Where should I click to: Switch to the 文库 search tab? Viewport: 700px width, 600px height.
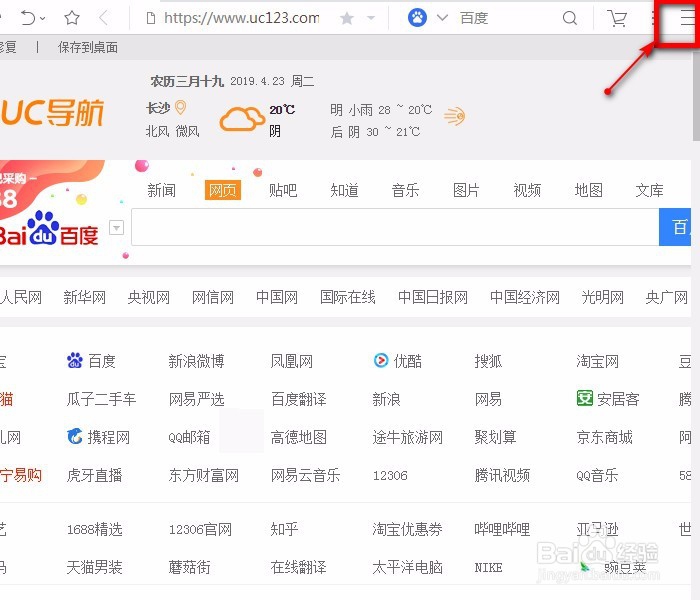click(x=650, y=190)
